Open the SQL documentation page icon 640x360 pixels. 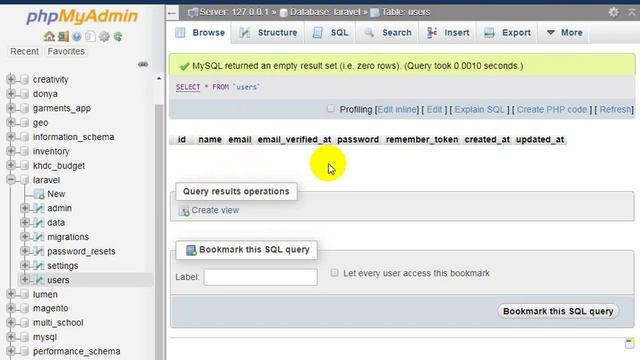[91, 37]
